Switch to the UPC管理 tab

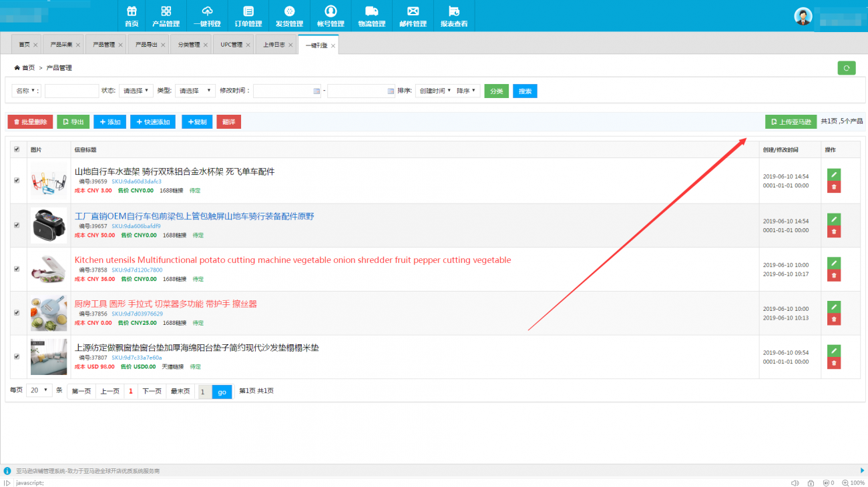click(x=232, y=45)
